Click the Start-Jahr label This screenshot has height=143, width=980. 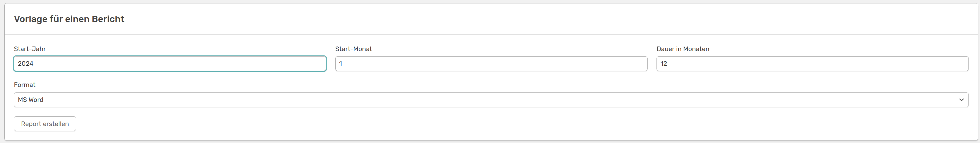tap(30, 49)
